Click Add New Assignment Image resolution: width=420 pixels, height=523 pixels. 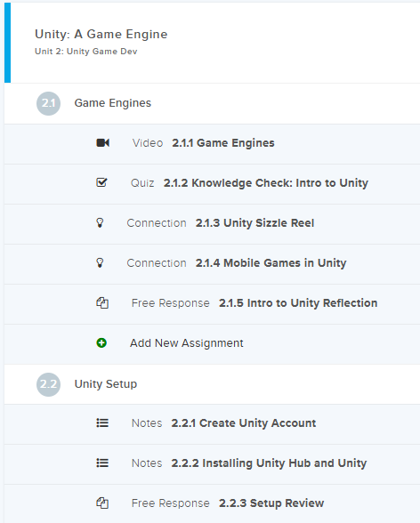[x=187, y=343]
